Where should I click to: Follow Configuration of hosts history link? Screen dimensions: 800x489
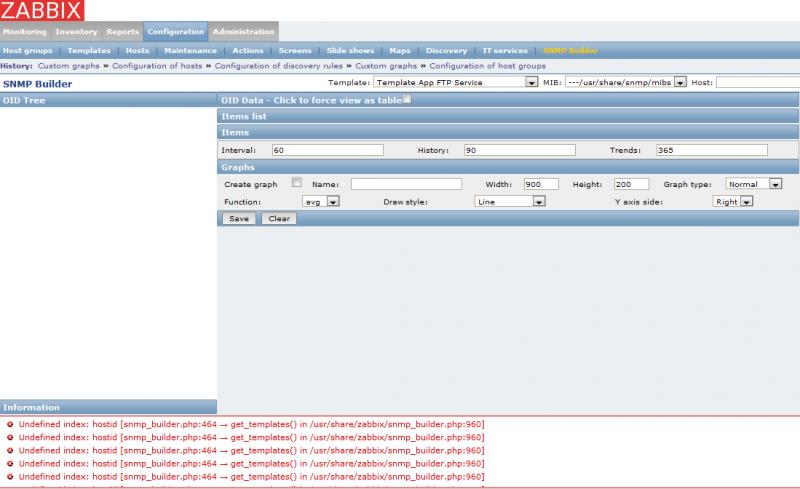pos(157,66)
